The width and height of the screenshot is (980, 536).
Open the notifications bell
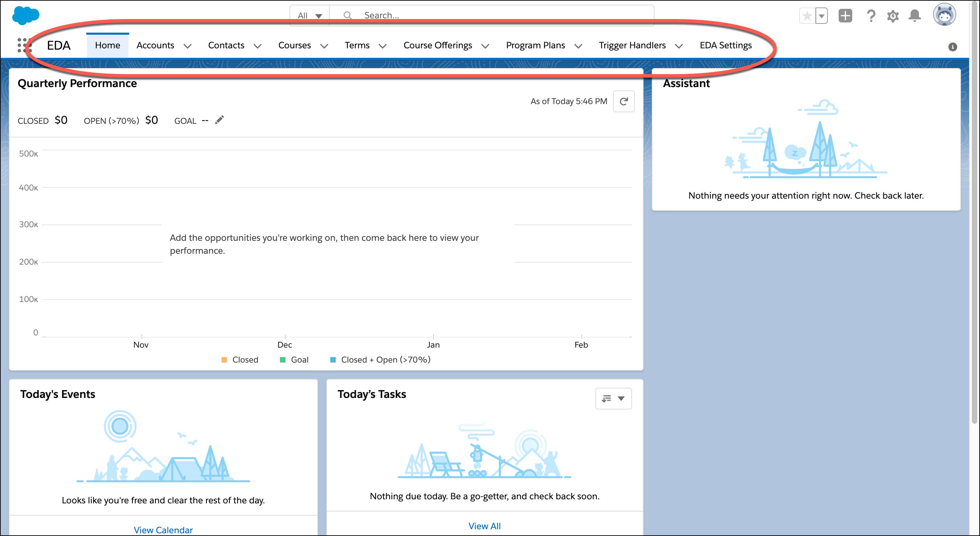pos(914,16)
